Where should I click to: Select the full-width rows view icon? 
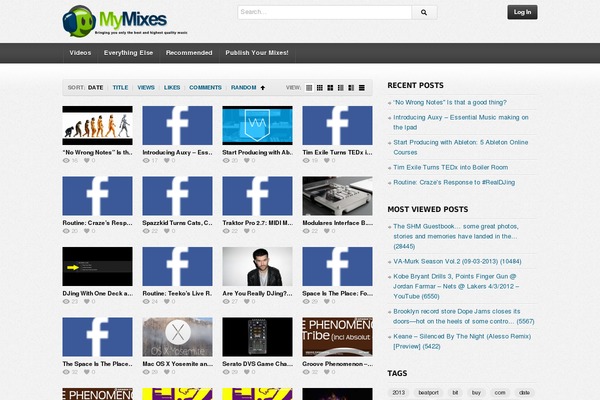[x=362, y=88]
